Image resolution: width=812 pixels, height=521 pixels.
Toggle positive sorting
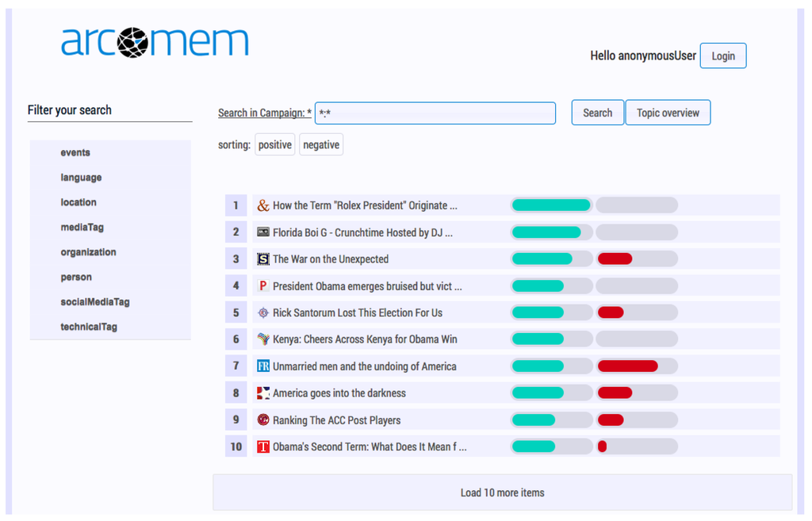[x=274, y=145]
